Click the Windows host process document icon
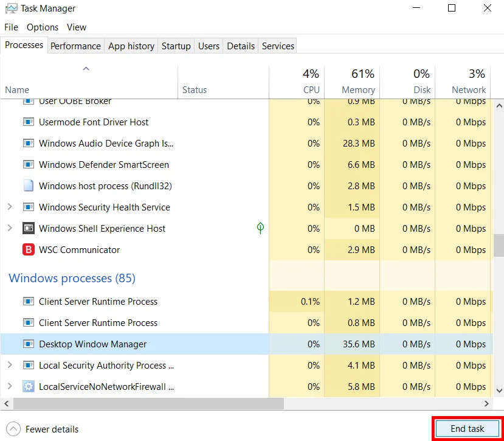Image resolution: width=504 pixels, height=441 pixels. point(28,186)
